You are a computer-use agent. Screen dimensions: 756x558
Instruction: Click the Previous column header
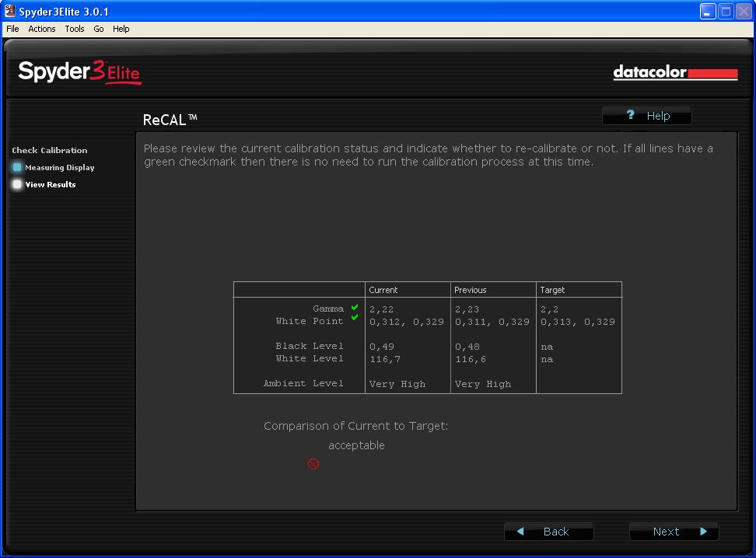[471, 290]
